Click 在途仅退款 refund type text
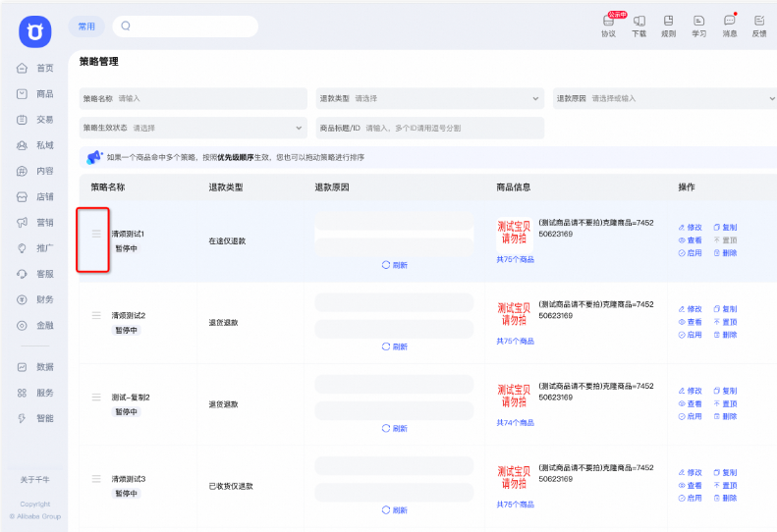 pos(227,241)
